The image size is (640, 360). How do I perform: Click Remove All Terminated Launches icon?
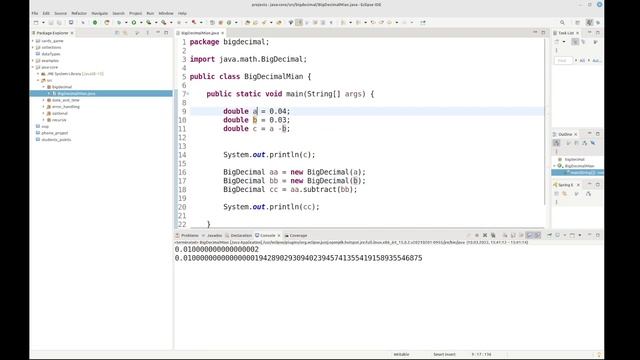493,236
